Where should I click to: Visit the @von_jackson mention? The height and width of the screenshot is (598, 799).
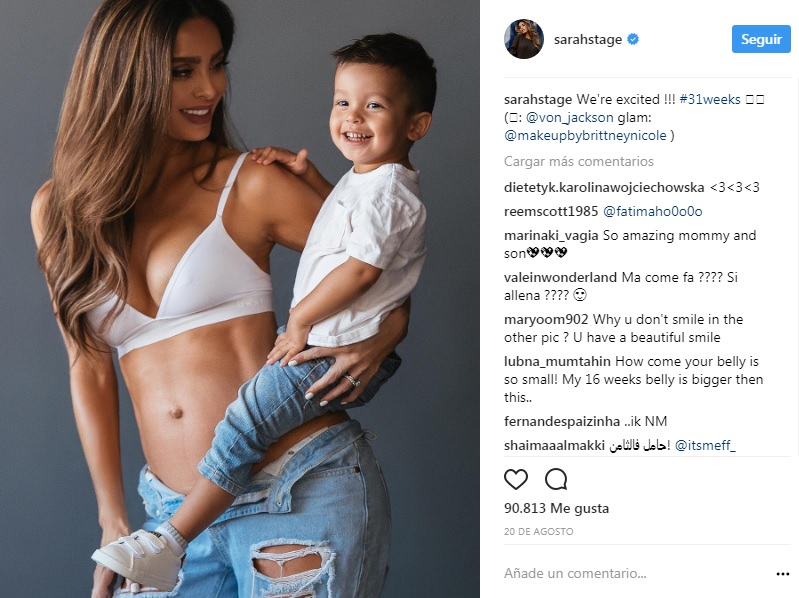pyautogui.click(x=569, y=118)
